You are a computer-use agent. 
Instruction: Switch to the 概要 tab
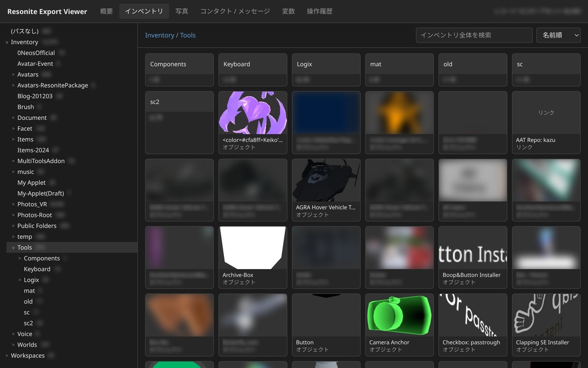click(106, 11)
